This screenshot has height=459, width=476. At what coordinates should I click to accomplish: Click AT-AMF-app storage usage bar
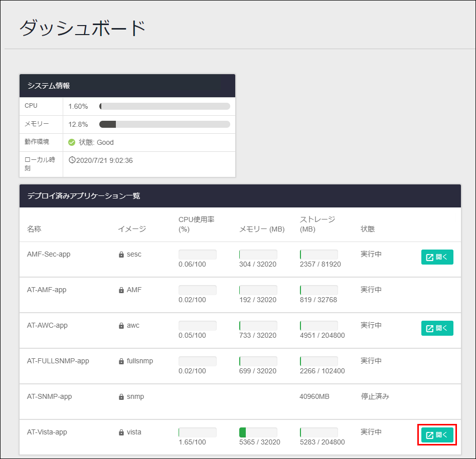point(319,290)
